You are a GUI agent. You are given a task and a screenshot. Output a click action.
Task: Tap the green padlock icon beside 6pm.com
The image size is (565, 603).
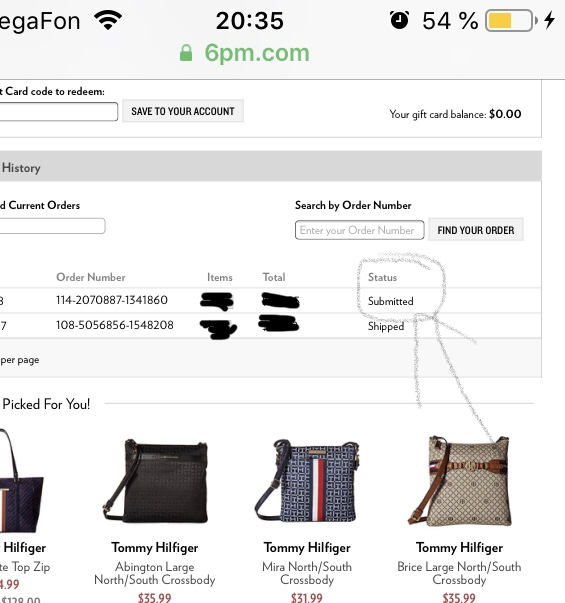tap(186, 53)
